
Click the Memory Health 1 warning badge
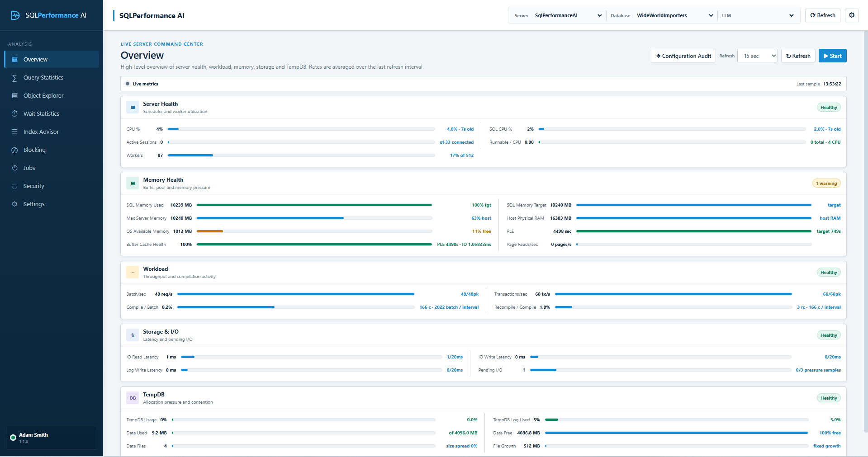[x=826, y=184]
